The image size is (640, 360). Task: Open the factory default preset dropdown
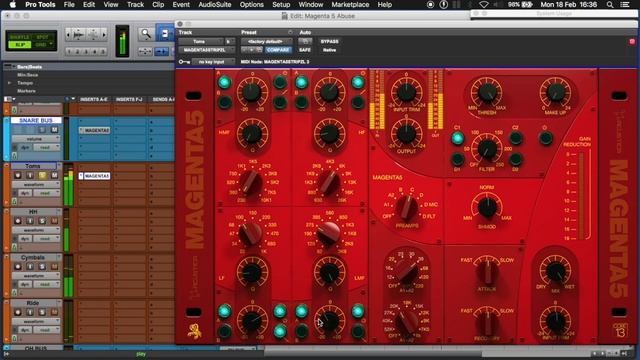(x=267, y=41)
